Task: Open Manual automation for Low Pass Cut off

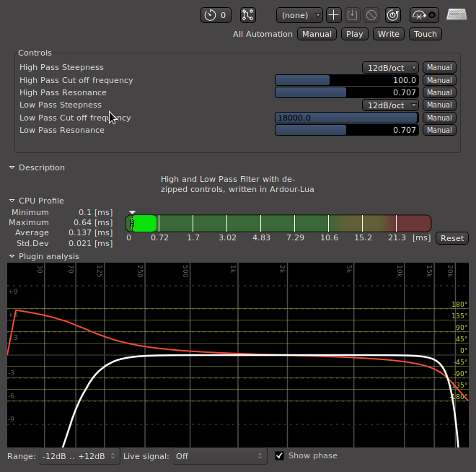Action: coord(439,118)
